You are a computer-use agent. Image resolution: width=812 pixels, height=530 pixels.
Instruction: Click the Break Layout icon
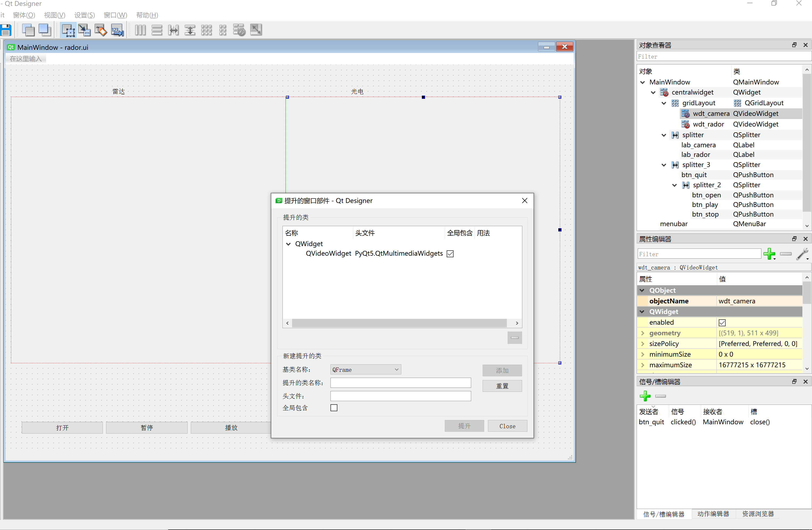pyautogui.click(x=239, y=30)
